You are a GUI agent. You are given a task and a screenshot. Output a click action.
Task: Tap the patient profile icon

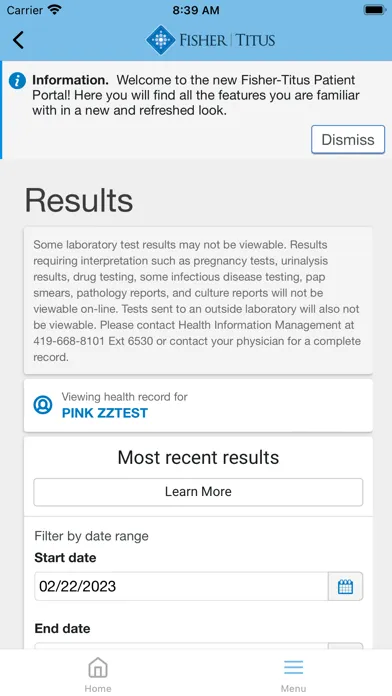click(43, 405)
